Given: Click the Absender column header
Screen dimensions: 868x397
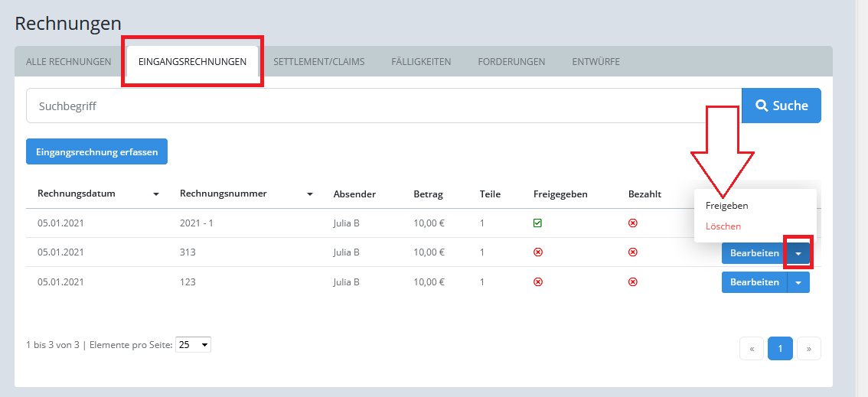Looking at the screenshot, I should pyautogui.click(x=354, y=194).
